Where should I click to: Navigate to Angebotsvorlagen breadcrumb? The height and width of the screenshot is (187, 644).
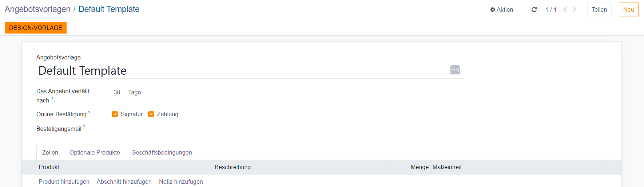37,9
